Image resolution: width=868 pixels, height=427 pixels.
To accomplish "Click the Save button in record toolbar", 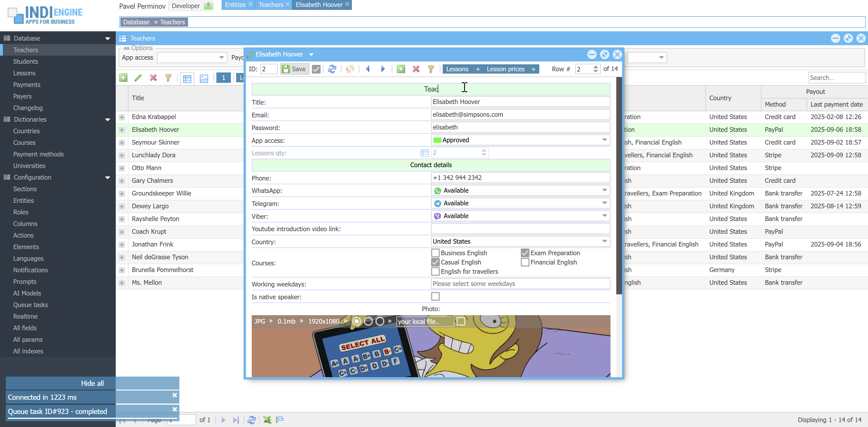I will [294, 69].
